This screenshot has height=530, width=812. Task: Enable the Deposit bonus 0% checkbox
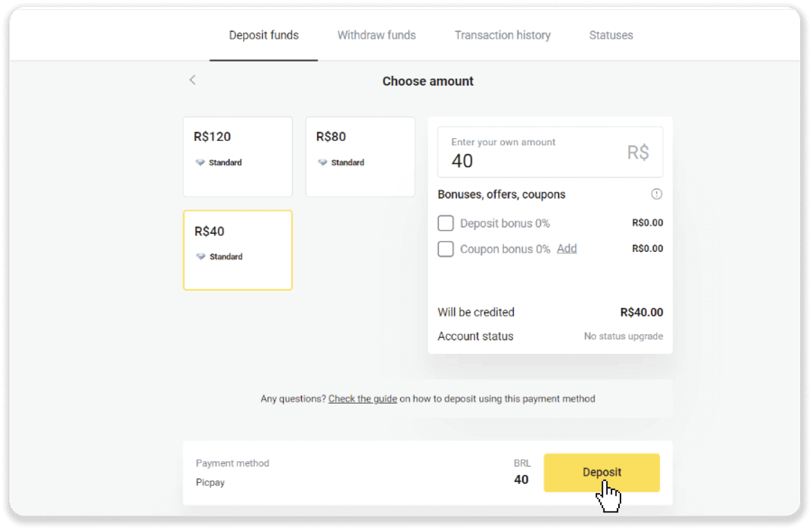445,223
